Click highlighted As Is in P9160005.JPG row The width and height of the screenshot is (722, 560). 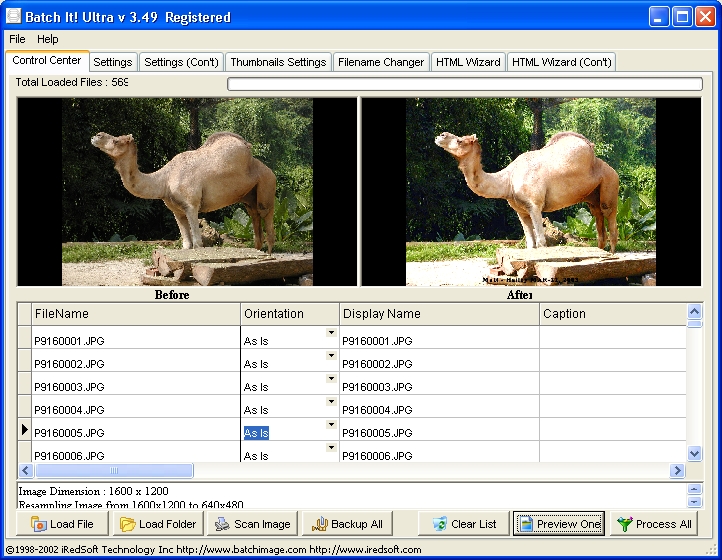pyautogui.click(x=256, y=433)
